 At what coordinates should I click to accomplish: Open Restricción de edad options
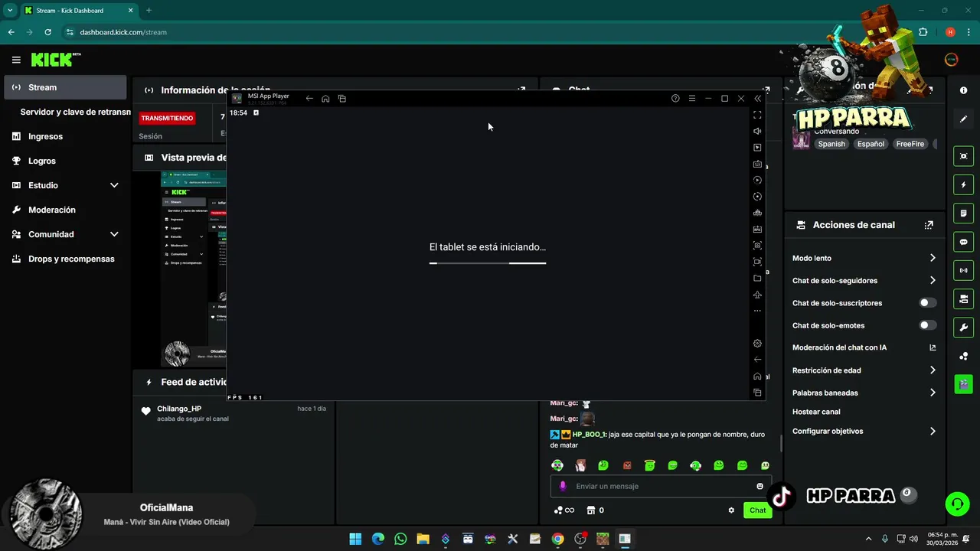coord(864,370)
